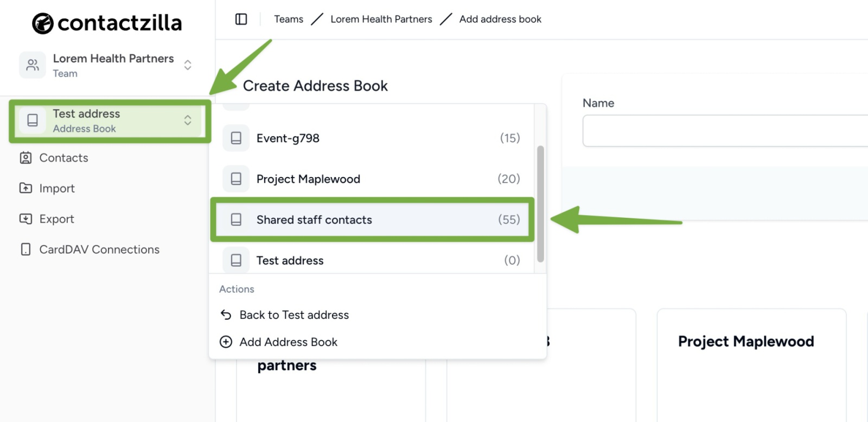Click the Import icon in sidebar

click(x=25, y=188)
